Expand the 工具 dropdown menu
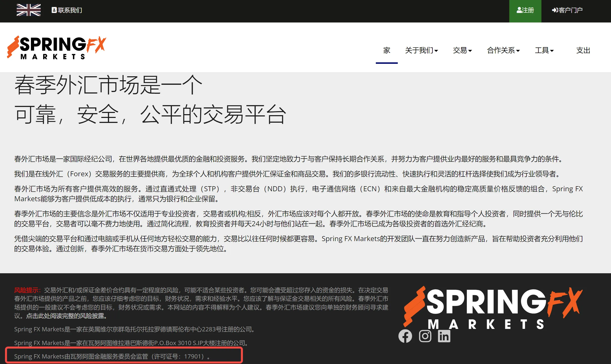This screenshot has height=364, width=611. (x=544, y=50)
